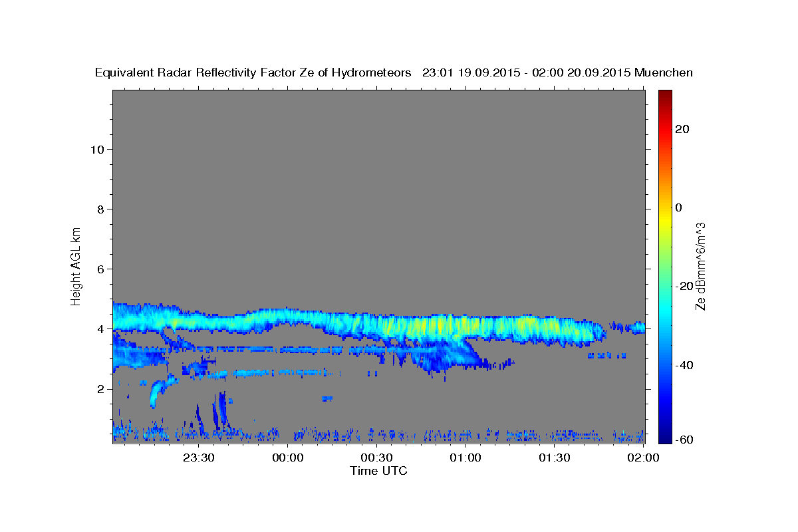Click the 01:00 time tick label
Viewport: 798px width, 532px height.
466,458
